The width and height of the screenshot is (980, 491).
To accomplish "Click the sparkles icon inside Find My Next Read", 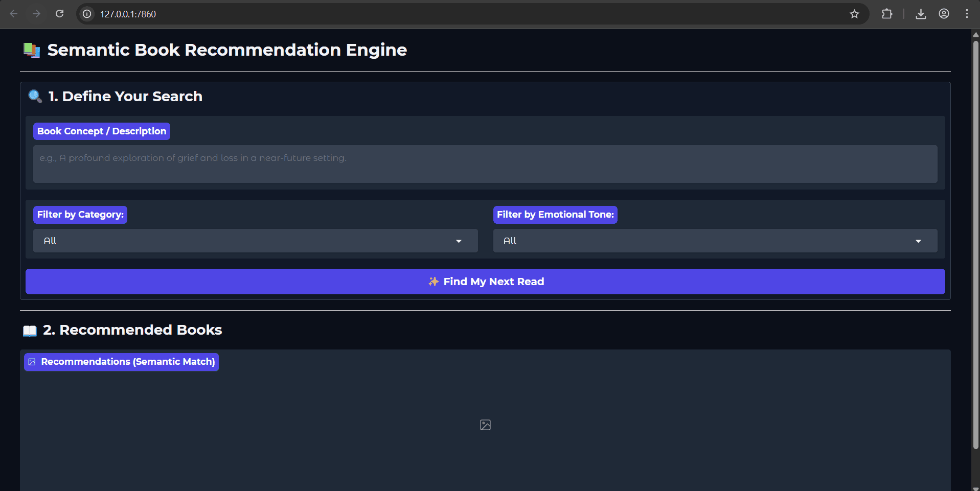I will coord(433,281).
